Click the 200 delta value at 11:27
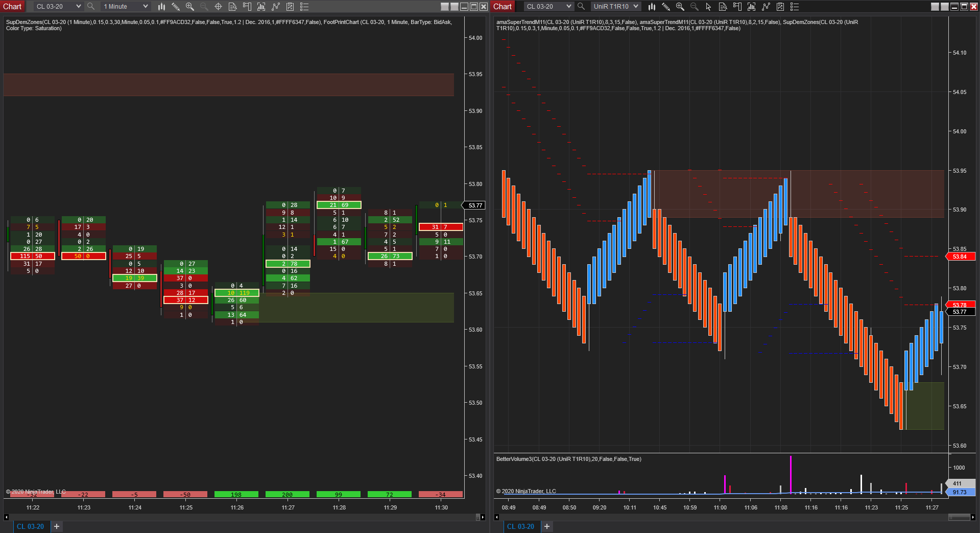The height and width of the screenshot is (533, 980). (x=288, y=495)
